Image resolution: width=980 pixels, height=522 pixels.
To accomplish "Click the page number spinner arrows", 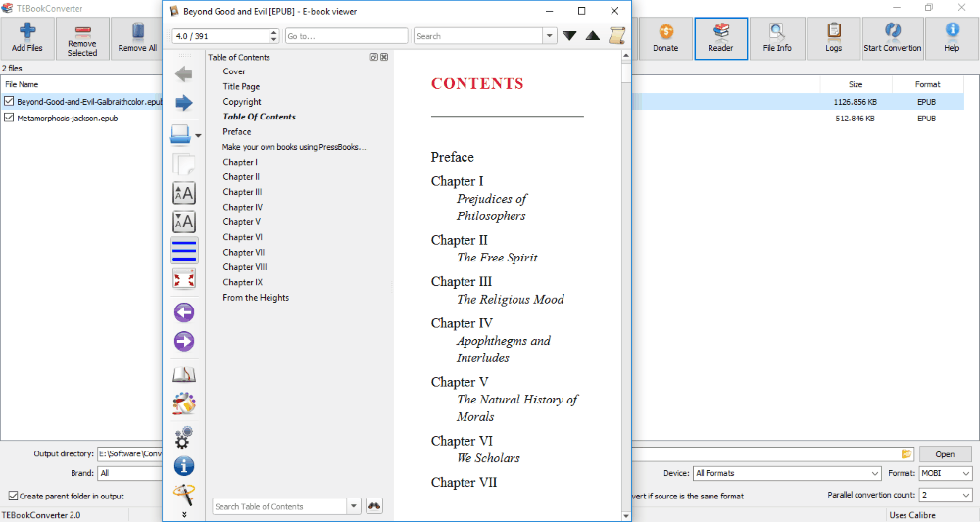I will pyautogui.click(x=273, y=36).
